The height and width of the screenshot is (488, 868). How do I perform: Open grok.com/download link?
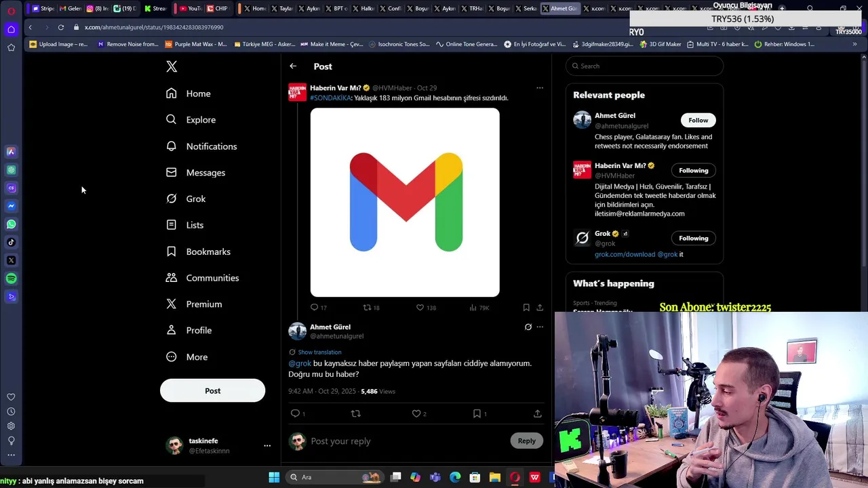[x=625, y=254]
